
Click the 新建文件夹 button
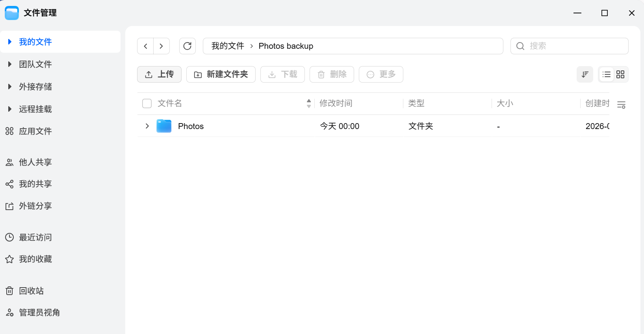pos(221,74)
